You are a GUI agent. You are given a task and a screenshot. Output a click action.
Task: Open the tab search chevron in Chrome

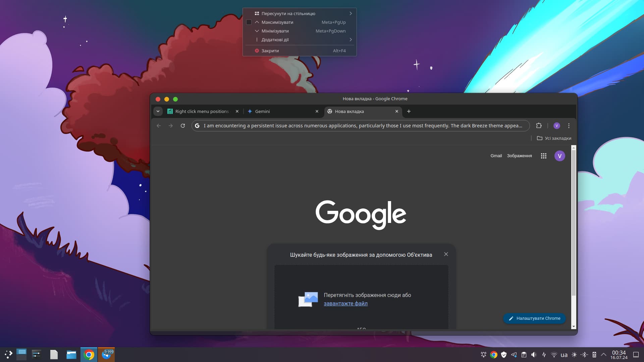coord(158,111)
